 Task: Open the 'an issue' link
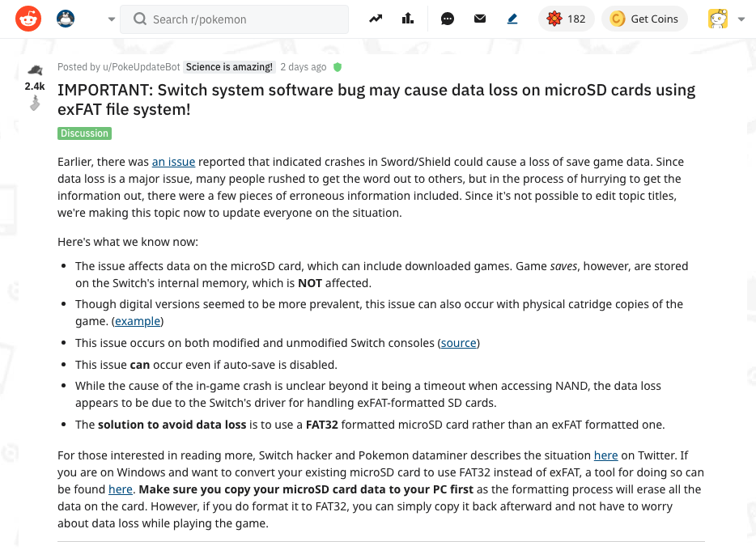coord(173,162)
